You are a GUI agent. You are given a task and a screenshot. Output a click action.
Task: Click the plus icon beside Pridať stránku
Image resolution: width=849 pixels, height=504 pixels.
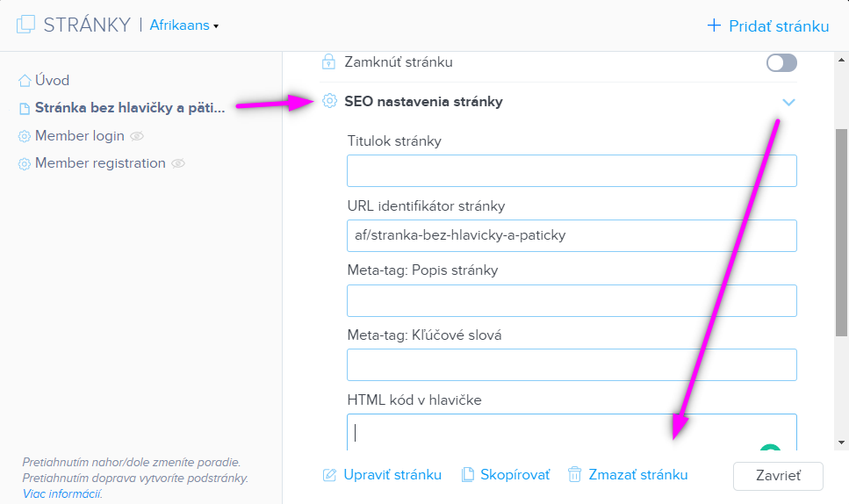[714, 25]
